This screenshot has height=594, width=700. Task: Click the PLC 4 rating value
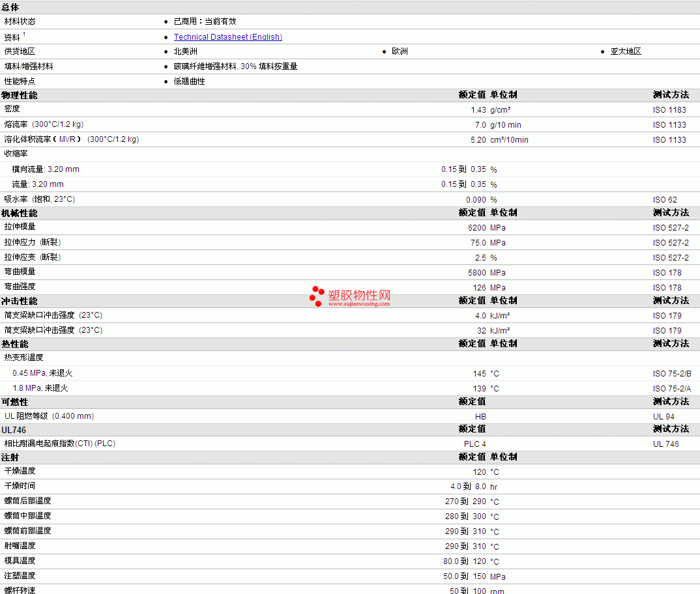tap(475, 444)
